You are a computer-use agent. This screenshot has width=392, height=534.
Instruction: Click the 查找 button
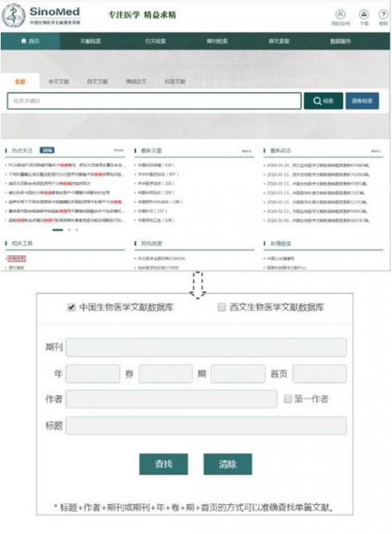[163, 464]
